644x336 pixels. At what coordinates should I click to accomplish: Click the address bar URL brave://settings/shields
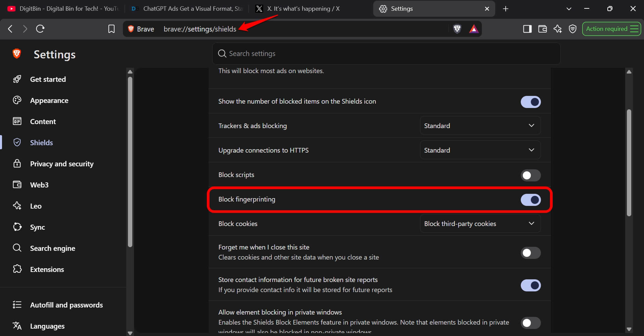(200, 29)
